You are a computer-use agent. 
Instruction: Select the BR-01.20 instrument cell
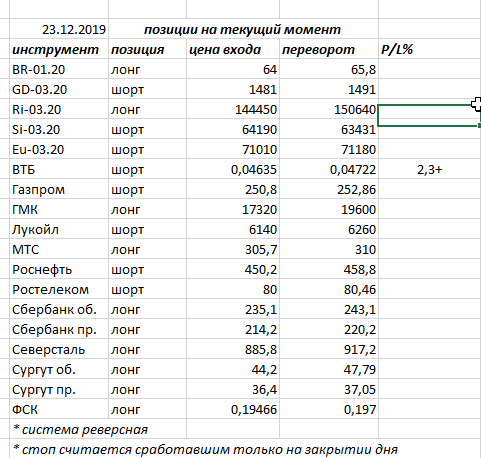click(59, 69)
